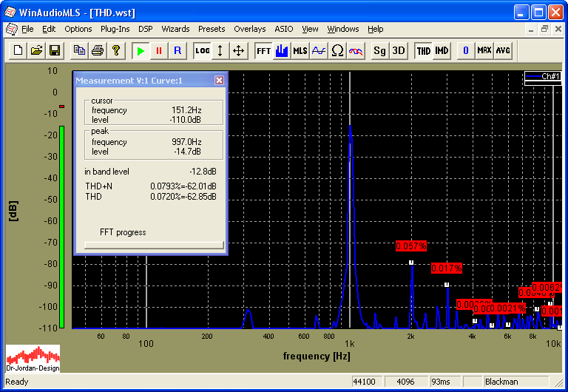Pause measurement with the red pause button
568x392 pixels.
(x=158, y=50)
